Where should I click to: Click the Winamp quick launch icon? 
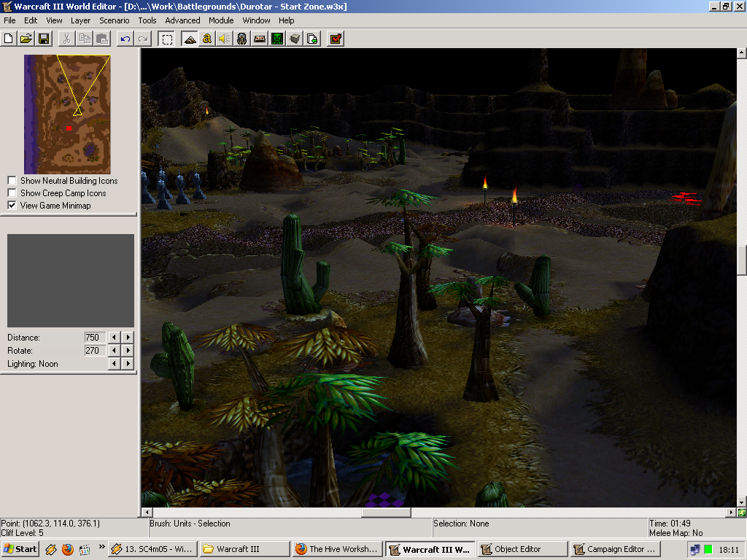[x=51, y=550]
